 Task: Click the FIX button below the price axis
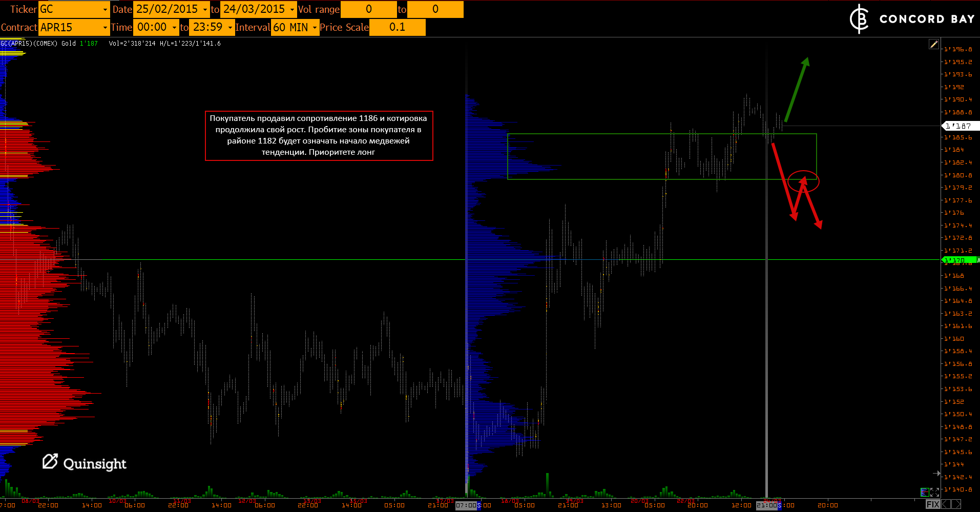[x=933, y=504]
